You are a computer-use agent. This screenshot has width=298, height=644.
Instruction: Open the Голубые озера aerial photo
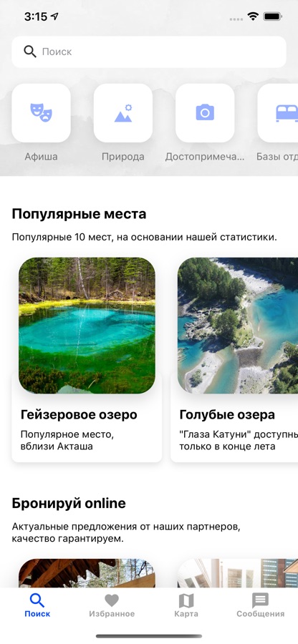tap(238, 326)
